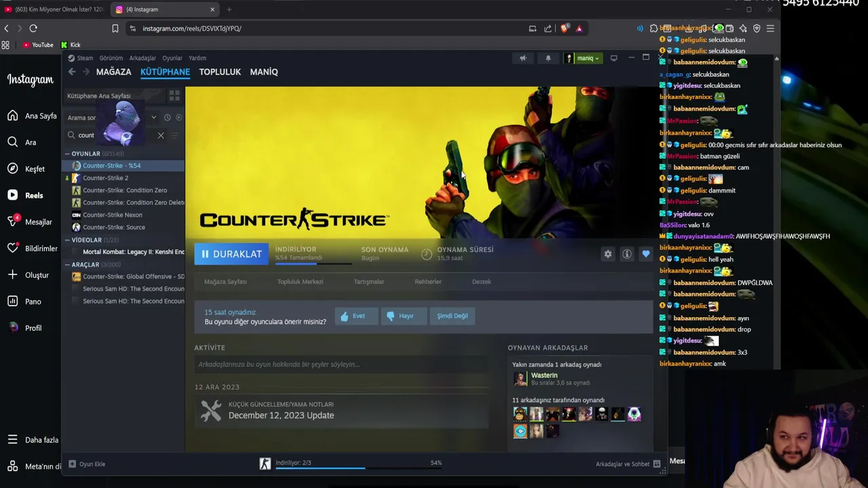Open advanced filter options next to search
Image resolution: width=868 pixels, height=488 pixels.
tap(175, 136)
